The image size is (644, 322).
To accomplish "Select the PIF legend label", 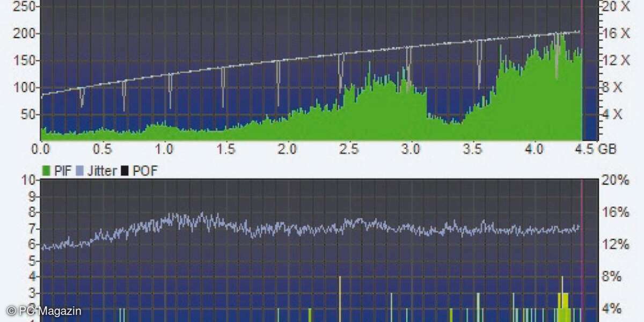I will [x=61, y=171].
